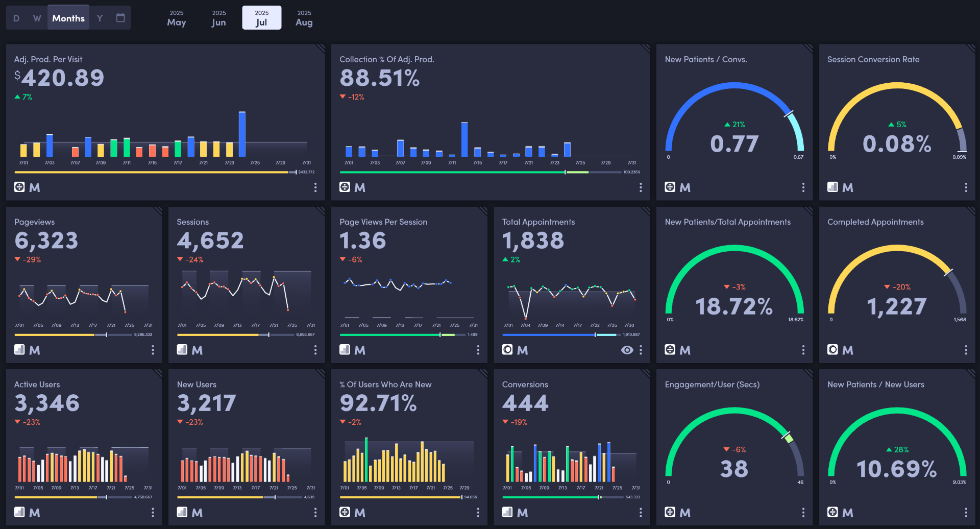980x529 pixels.
Task: Toggle eye visibility on Total Appointments card
Action: click(627, 350)
